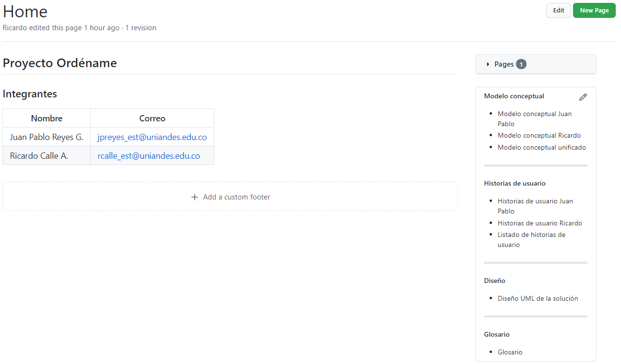Open the Modelo conceptual unificado page
The width and height of the screenshot is (621, 364).
(542, 147)
